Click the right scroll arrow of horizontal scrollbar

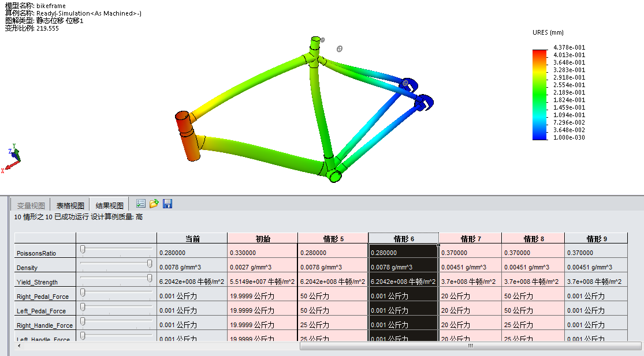click(x=637, y=346)
